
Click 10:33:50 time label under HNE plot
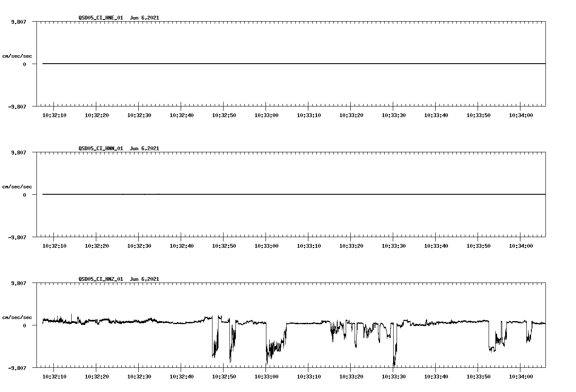tap(478, 115)
